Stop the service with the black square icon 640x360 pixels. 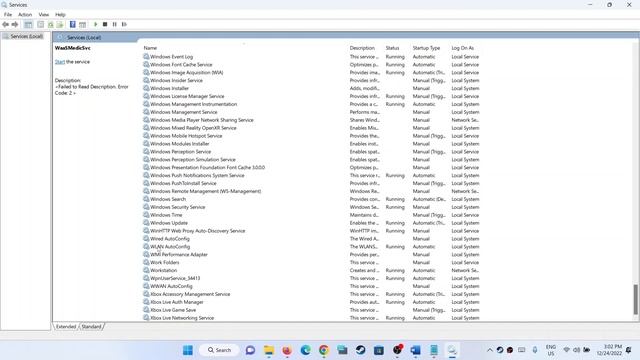[x=105, y=24]
